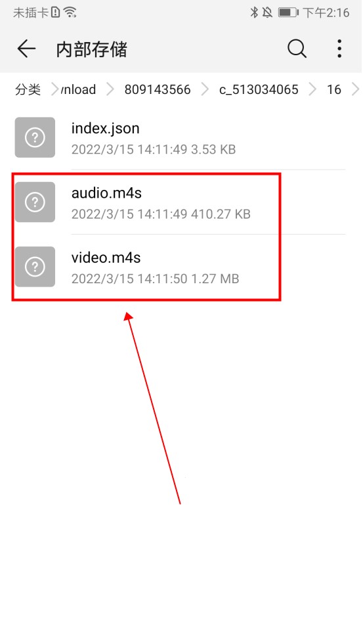Tap the video.m4s unknown-file icon
The image size is (363, 644).
(x=35, y=267)
